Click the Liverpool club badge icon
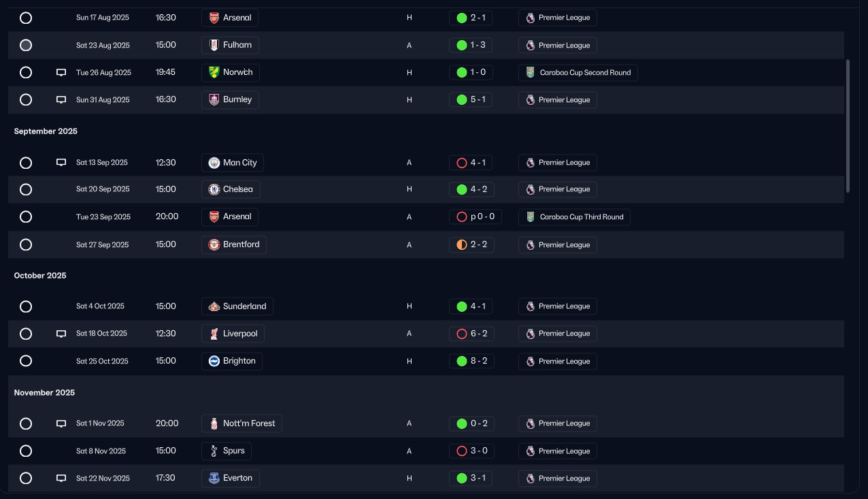Viewport: 868px width, 499px height. (x=214, y=334)
